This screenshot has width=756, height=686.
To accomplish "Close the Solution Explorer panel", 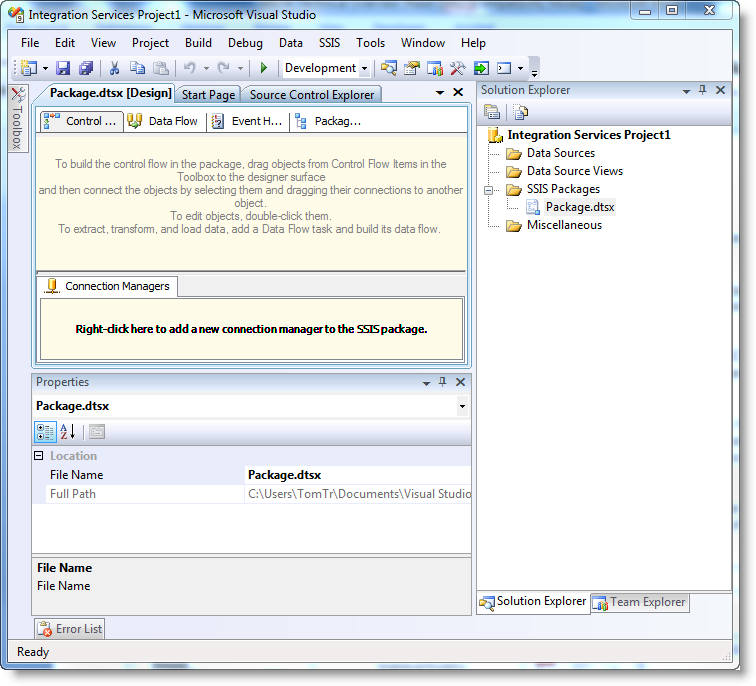I will pos(720,90).
